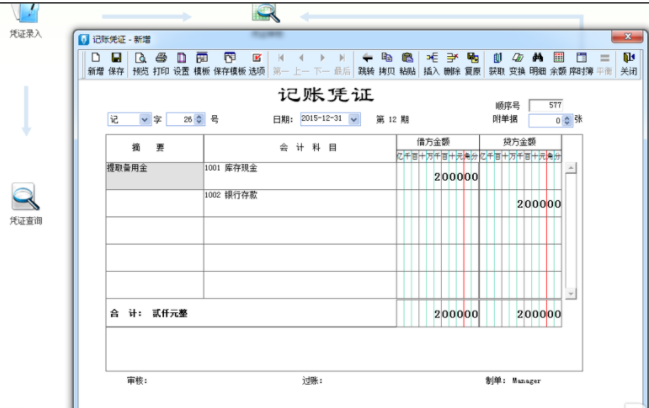Click the 删除 (Delete) row icon
649x408 pixels.
click(x=452, y=64)
